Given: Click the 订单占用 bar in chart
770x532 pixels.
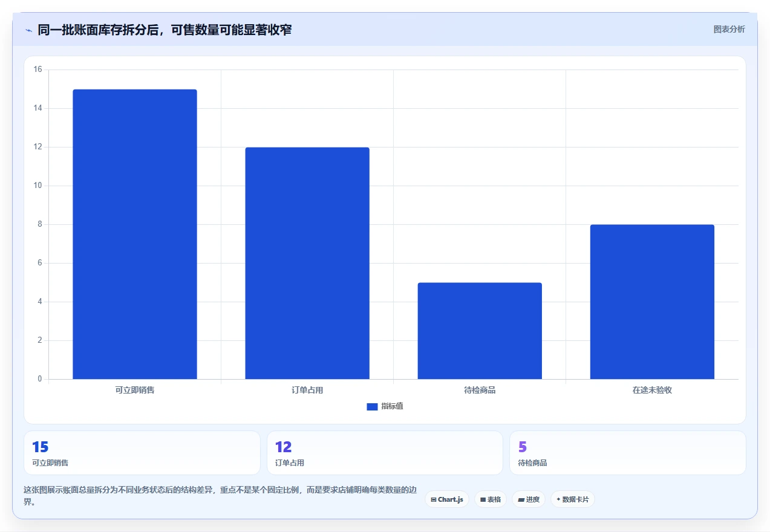Looking at the screenshot, I should coord(307,263).
